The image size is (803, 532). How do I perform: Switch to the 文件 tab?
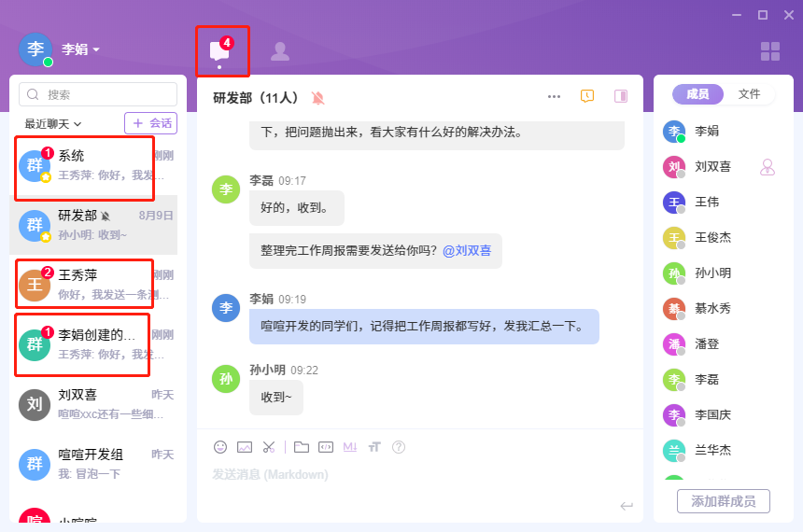click(749, 94)
